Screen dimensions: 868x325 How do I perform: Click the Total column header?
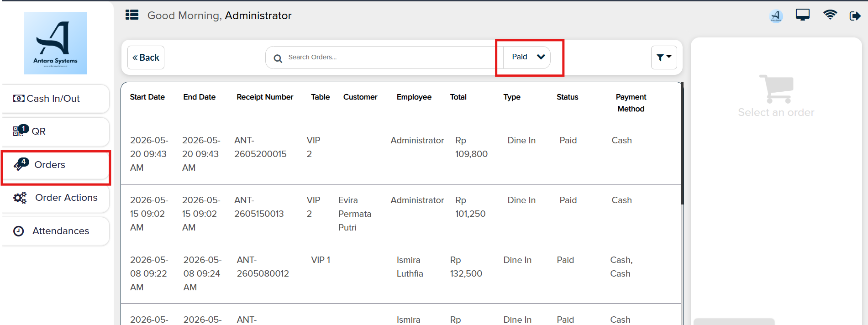coord(458,97)
